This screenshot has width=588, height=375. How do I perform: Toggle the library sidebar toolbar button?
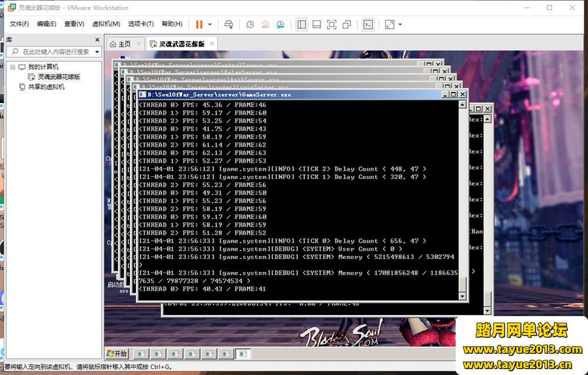click(x=302, y=24)
